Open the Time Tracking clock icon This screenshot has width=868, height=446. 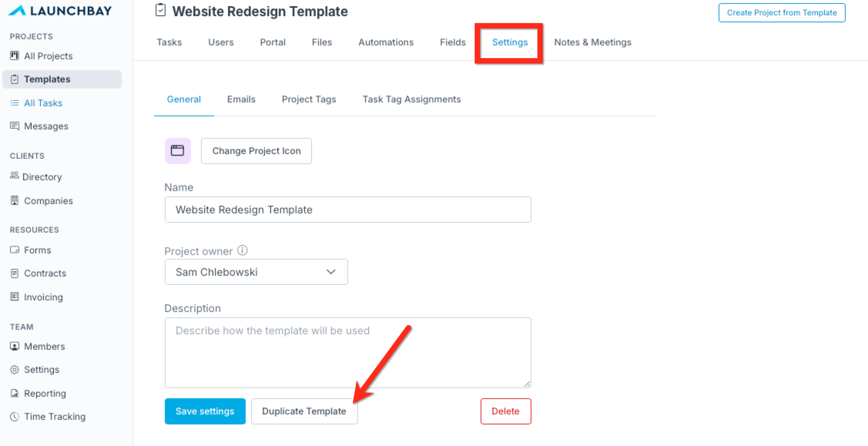tap(15, 416)
